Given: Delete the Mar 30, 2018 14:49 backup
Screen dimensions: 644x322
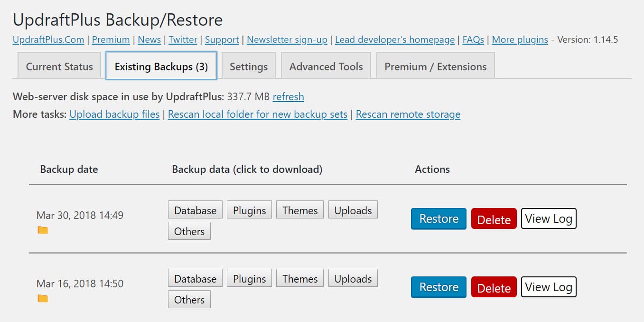Looking at the screenshot, I should (x=494, y=219).
